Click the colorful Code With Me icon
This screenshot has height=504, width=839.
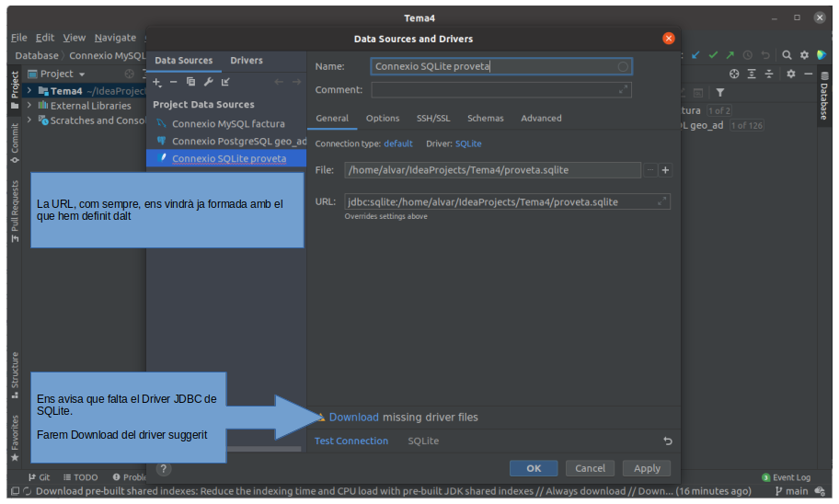click(x=822, y=55)
